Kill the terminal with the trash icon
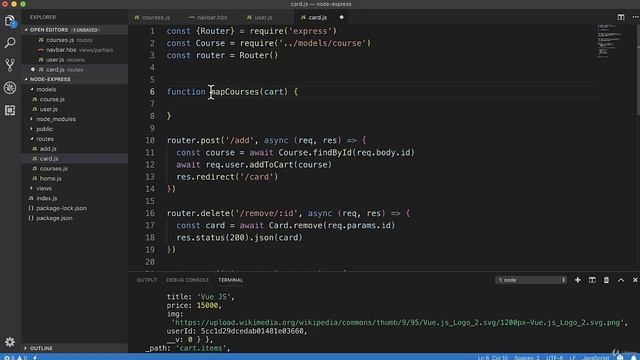Image resolution: width=640 pixels, height=360 pixels. point(607,280)
